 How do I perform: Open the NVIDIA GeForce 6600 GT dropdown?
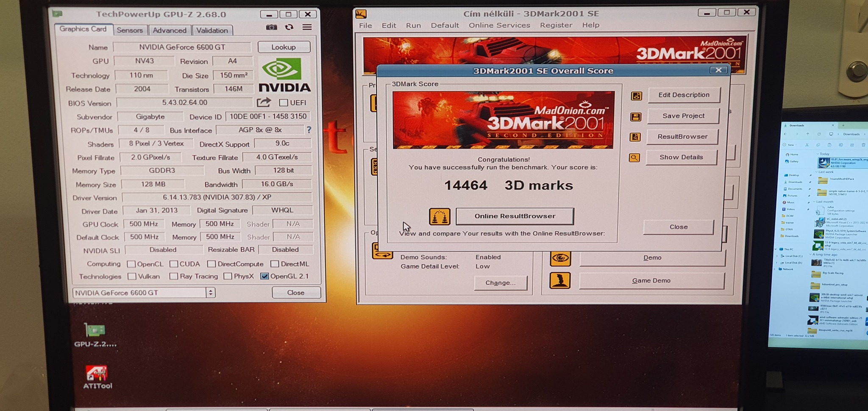pos(211,292)
